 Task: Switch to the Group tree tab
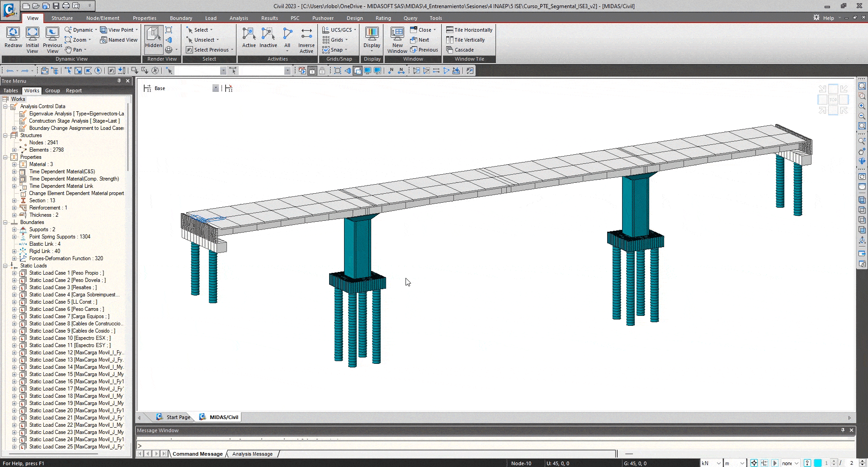point(52,91)
